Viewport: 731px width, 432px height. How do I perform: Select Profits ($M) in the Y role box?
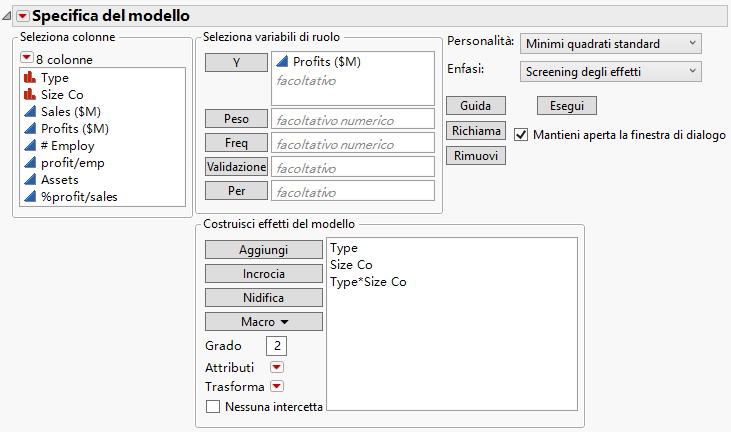326,62
